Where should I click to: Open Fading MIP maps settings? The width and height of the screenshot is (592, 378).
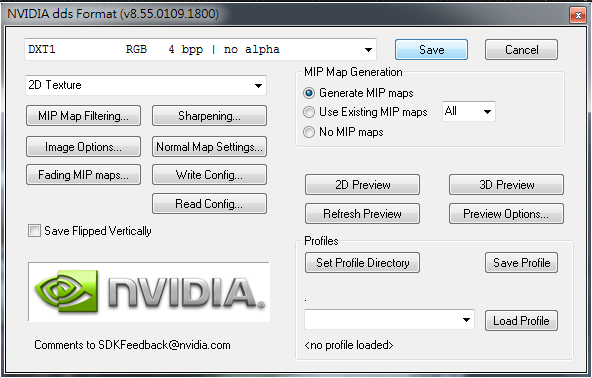click(x=83, y=174)
